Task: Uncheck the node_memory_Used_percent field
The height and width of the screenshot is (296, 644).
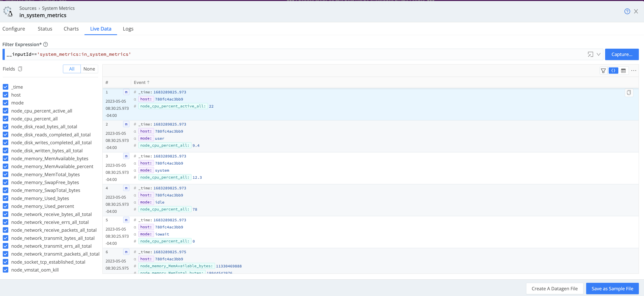Action: coord(6,206)
